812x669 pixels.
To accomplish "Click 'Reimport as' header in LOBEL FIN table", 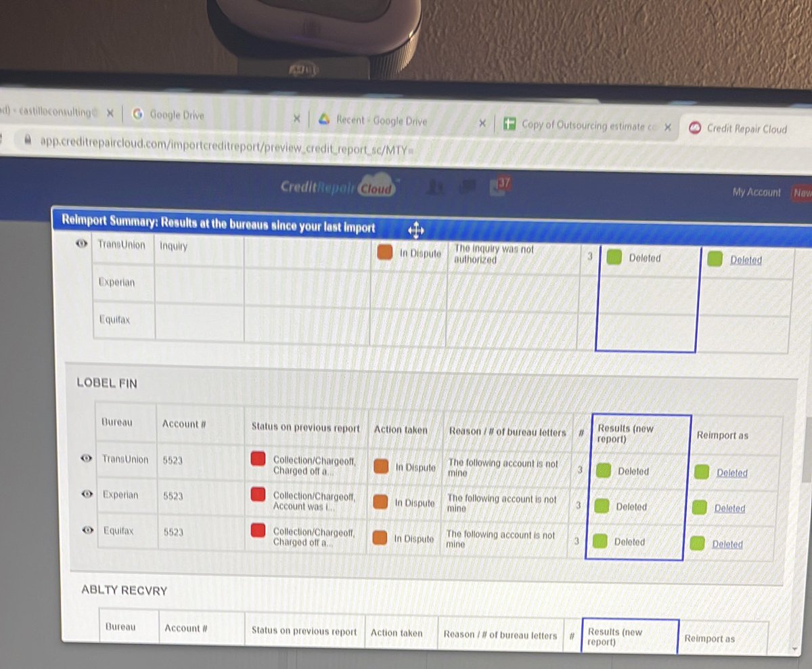I will (723, 436).
